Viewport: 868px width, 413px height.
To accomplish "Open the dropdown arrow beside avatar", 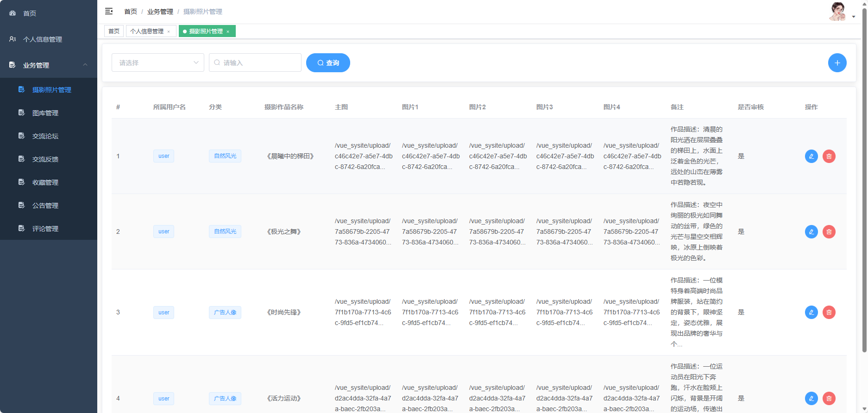I will pyautogui.click(x=854, y=17).
